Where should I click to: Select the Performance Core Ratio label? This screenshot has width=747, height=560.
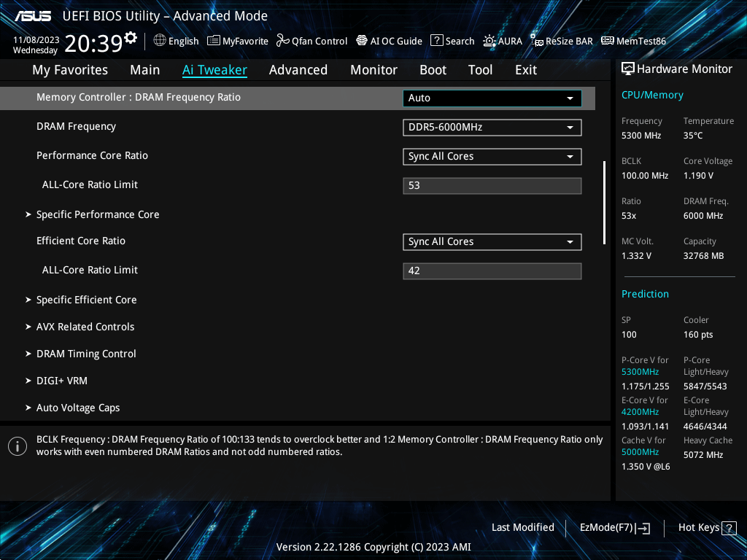click(x=93, y=155)
